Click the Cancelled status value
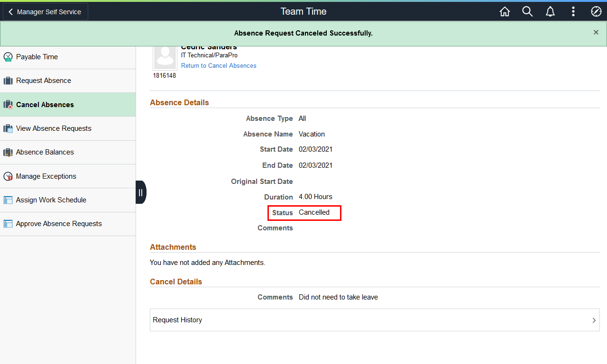 click(x=314, y=212)
